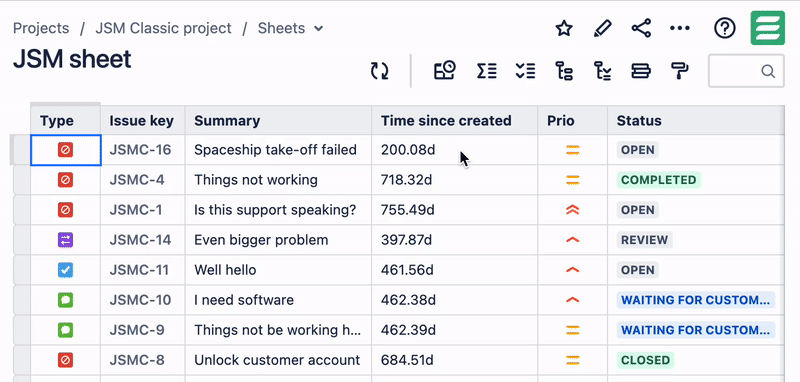Expand the Sheets breadcrumb dropdown
800x382 pixels.
point(318,29)
